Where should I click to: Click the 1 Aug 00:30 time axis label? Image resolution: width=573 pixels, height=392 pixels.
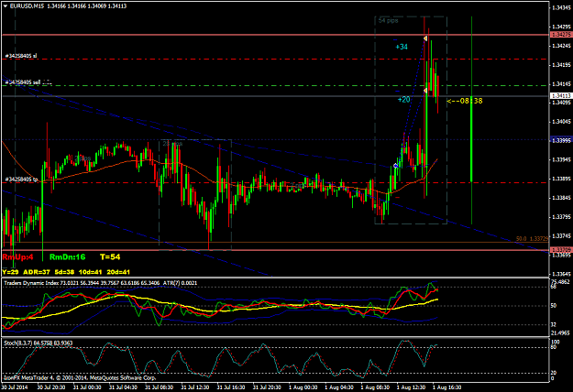tap(303, 387)
